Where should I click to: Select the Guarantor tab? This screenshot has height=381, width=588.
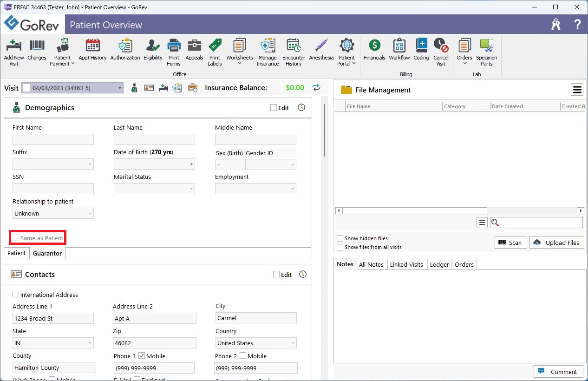coord(47,253)
